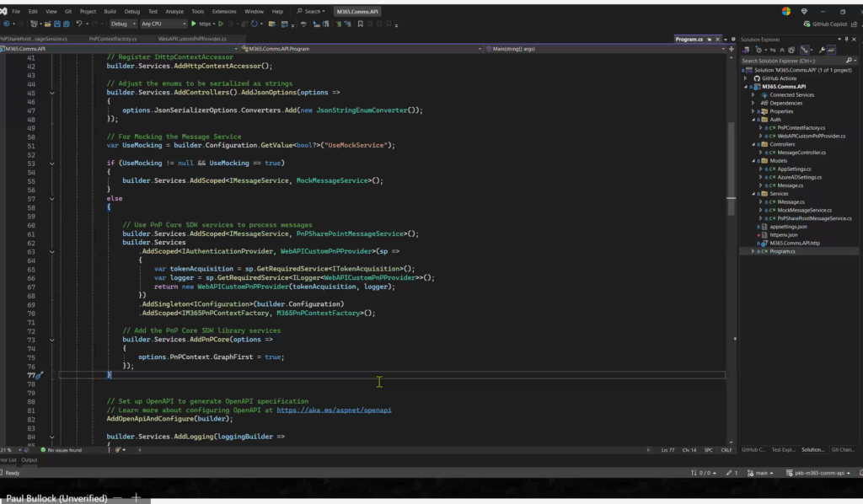863x504 pixels.
Task: Toggle Preview Selected Items button in Solution Explorer
Action: [831, 50]
